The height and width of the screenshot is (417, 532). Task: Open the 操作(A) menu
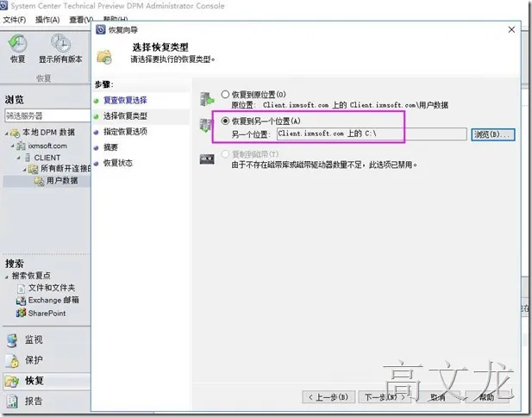coord(47,20)
